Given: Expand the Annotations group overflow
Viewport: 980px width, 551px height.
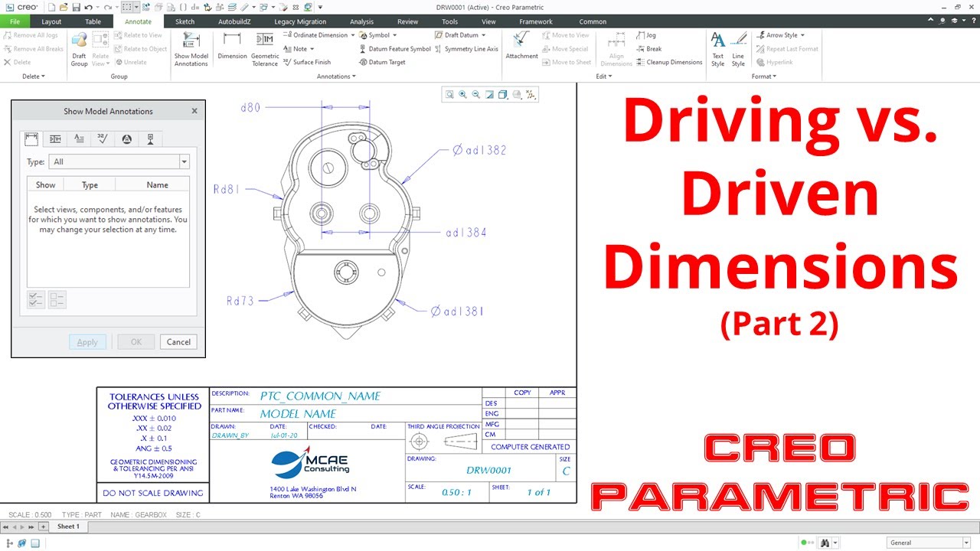Looking at the screenshot, I should pyautogui.click(x=335, y=77).
